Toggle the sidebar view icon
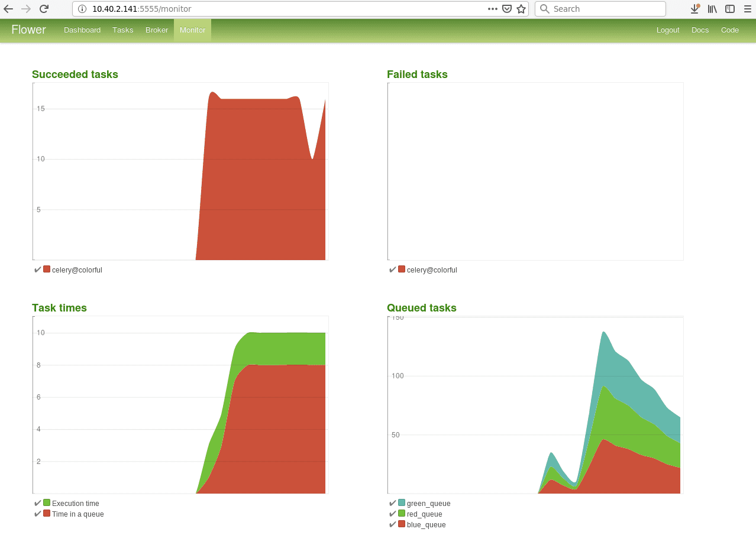The width and height of the screenshot is (756, 558). pyautogui.click(x=730, y=9)
